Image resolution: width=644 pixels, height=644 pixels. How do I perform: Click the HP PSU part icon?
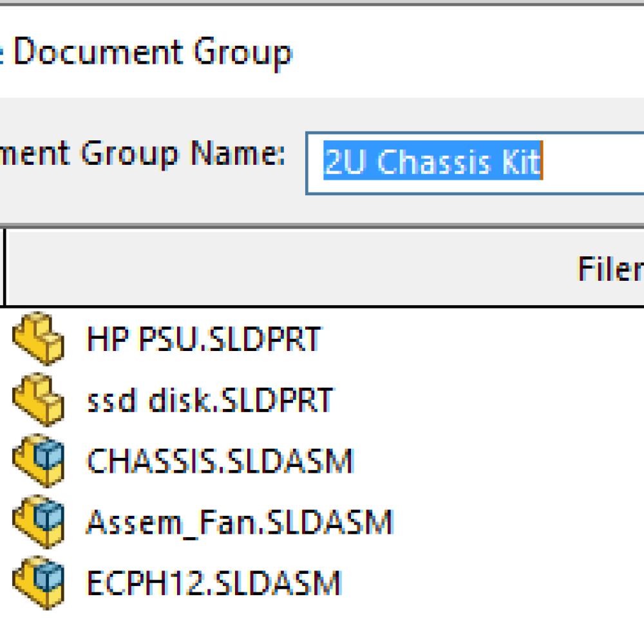click(x=38, y=338)
